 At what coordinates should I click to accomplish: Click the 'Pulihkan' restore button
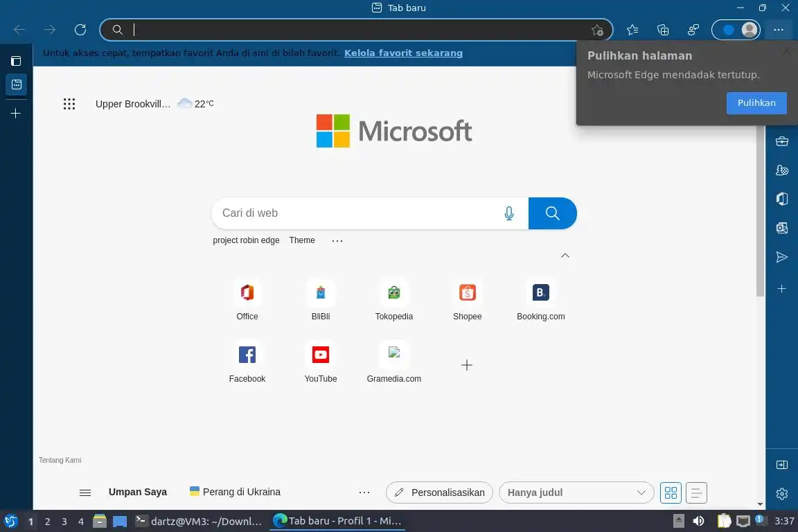coord(756,103)
